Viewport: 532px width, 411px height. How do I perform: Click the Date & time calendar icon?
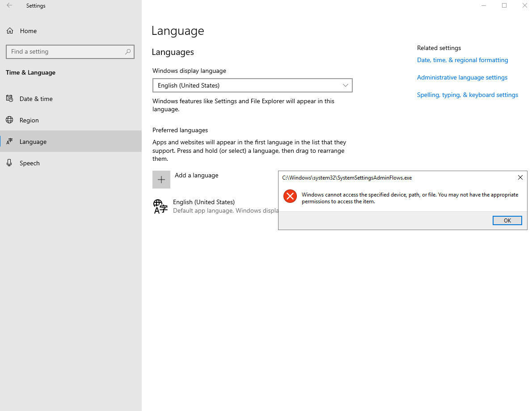(x=9, y=99)
